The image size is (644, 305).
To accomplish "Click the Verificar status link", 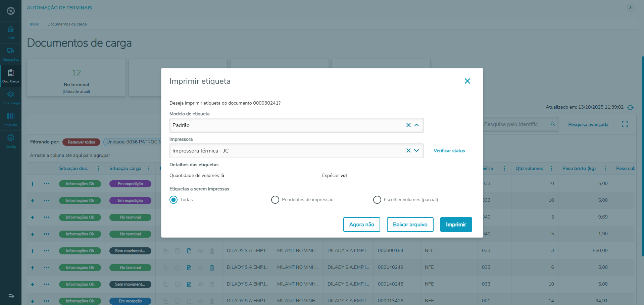I will click(449, 150).
